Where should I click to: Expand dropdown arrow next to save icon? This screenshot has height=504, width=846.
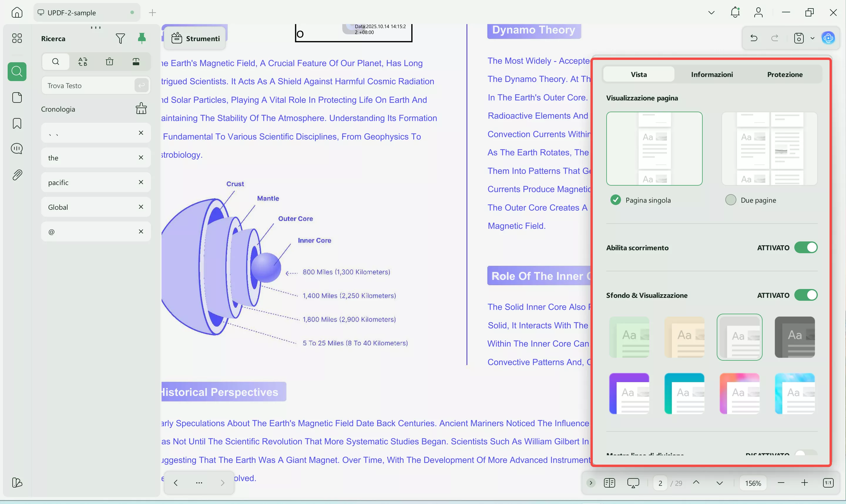[x=813, y=38]
